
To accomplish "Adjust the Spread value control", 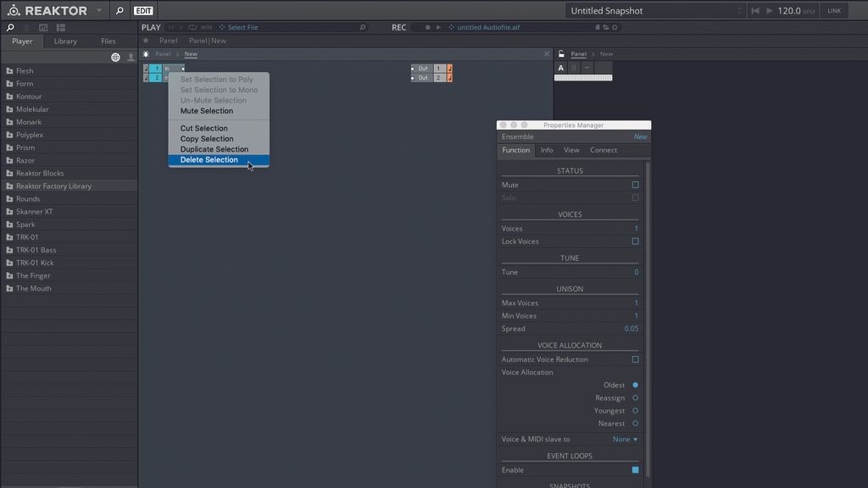I will [x=632, y=328].
